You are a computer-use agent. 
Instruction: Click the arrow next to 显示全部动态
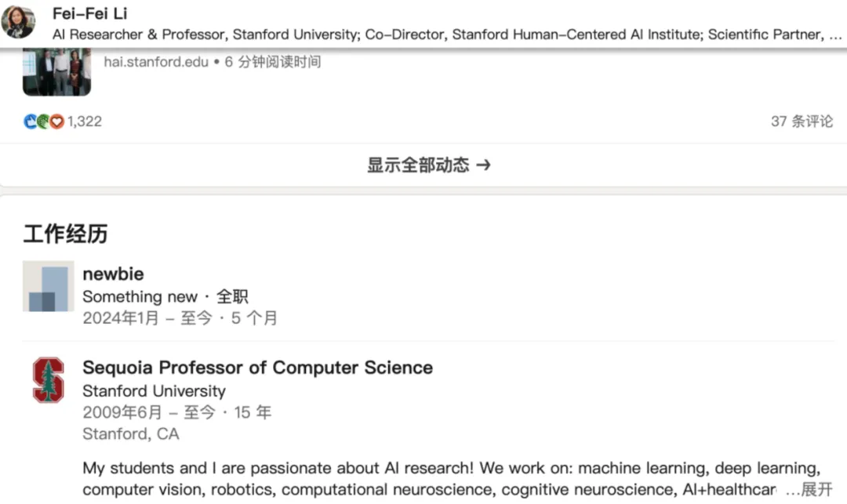pyautogui.click(x=483, y=165)
